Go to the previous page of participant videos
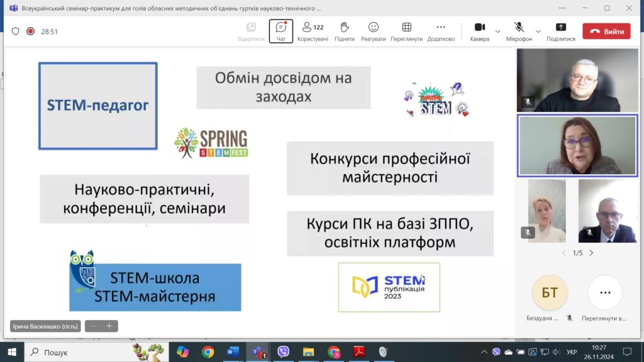This screenshot has width=644, height=362. click(x=564, y=253)
